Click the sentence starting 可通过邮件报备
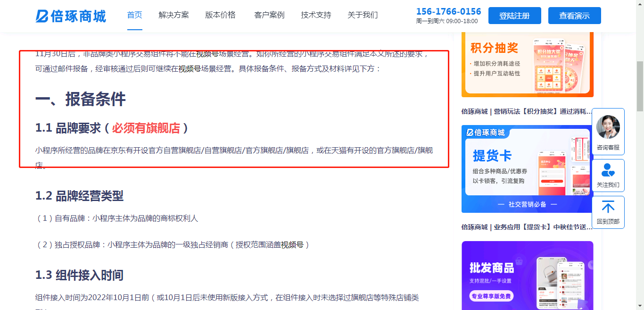 pos(208,68)
